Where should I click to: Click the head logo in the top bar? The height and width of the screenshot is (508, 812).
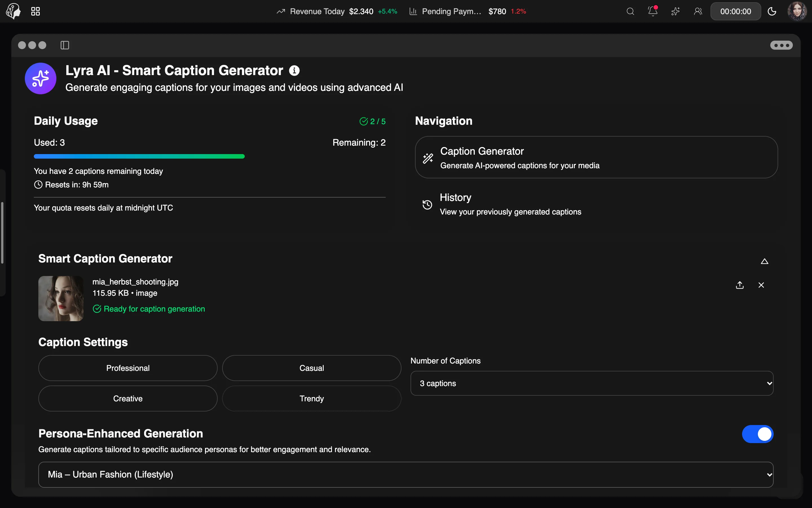point(13,11)
